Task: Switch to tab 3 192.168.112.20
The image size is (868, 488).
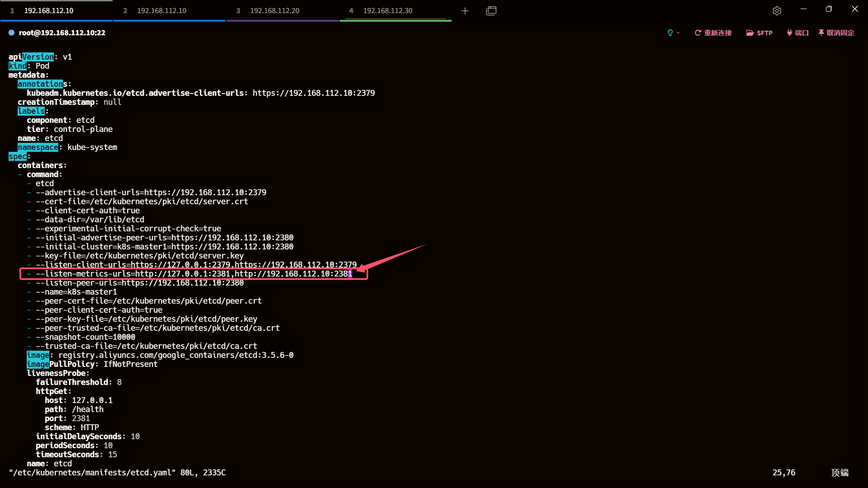Action: click(x=274, y=11)
